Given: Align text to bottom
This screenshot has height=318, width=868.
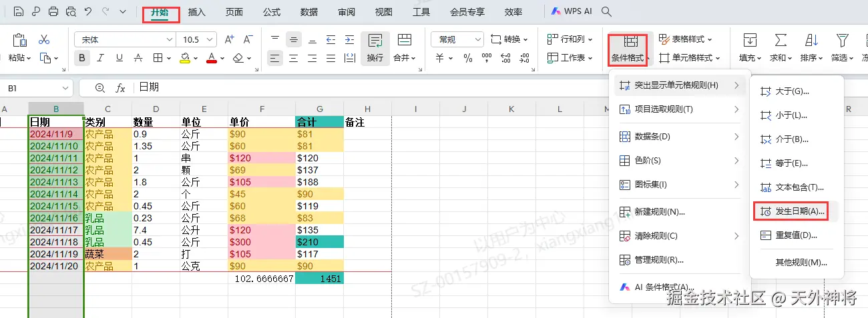Looking at the screenshot, I should tap(312, 40).
